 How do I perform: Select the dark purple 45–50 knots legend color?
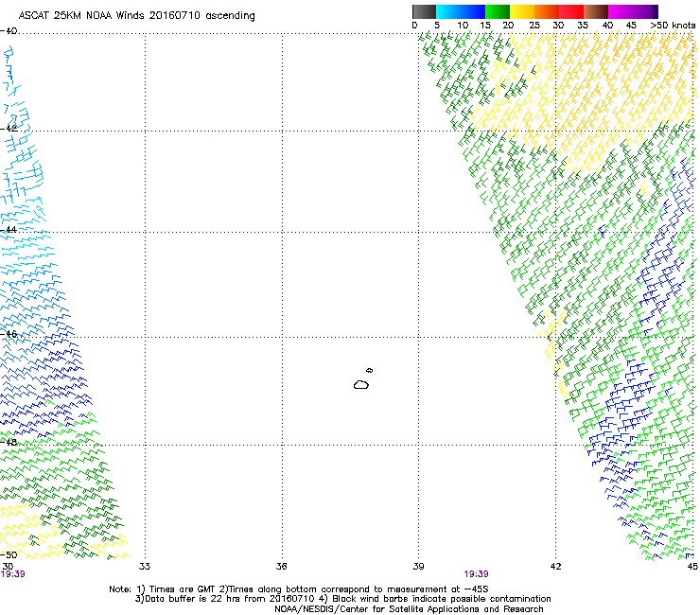pyautogui.click(x=645, y=11)
